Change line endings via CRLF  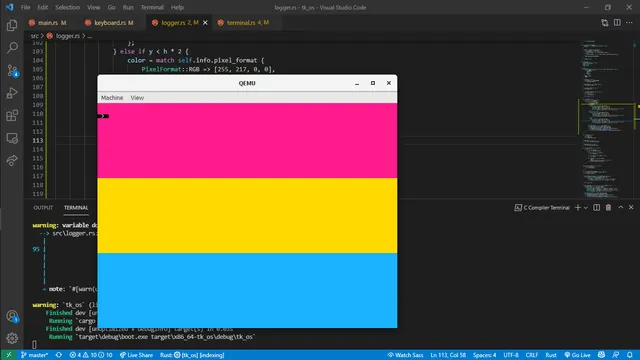(x=531, y=355)
